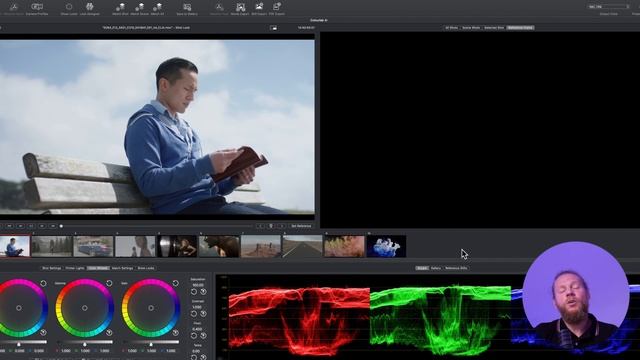640x360 pixels.
Task: Click the Gain wheel luminance slider handle
Action: (x=151, y=344)
